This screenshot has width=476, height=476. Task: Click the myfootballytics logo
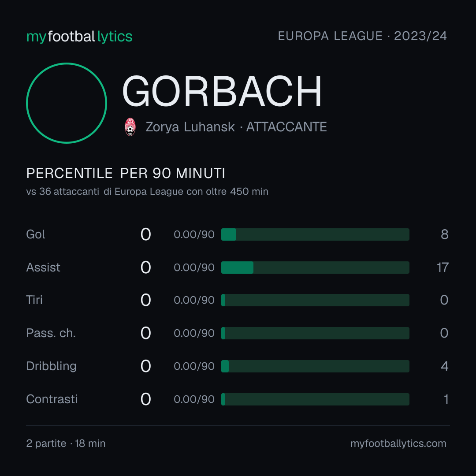click(79, 37)
